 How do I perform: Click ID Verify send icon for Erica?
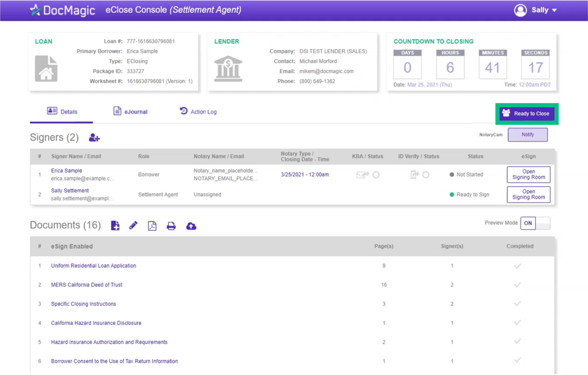tap(414, 175)
